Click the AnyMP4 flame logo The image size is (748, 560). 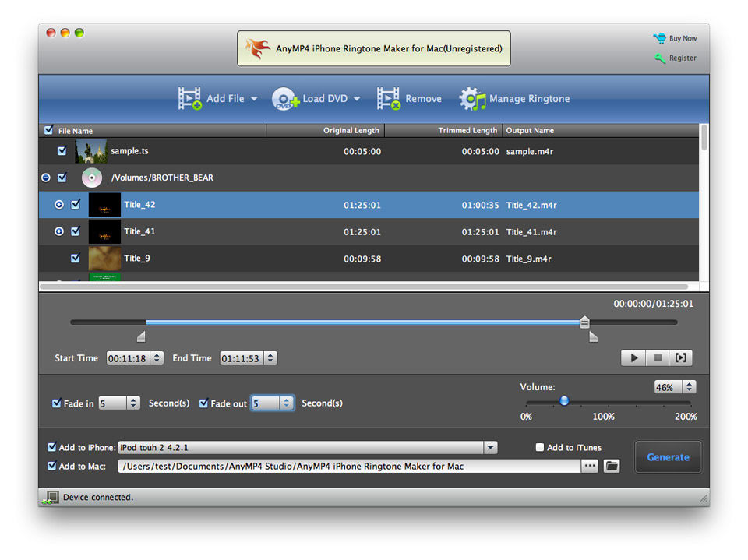click(x=258, y=48)
